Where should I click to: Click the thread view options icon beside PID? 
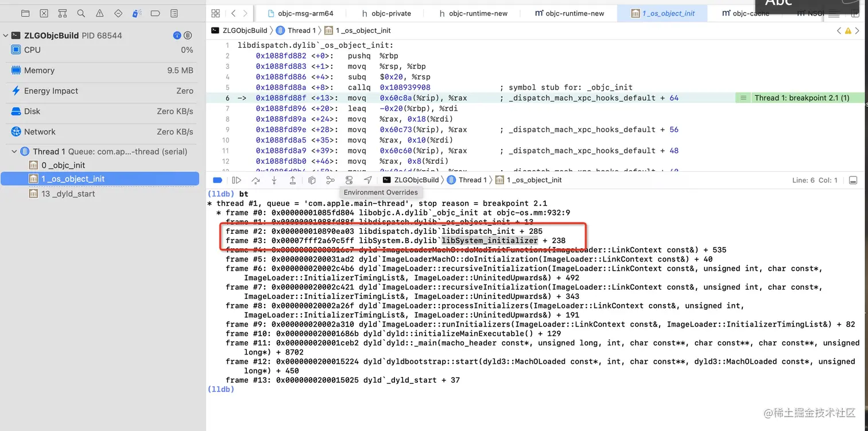[188, 36]
